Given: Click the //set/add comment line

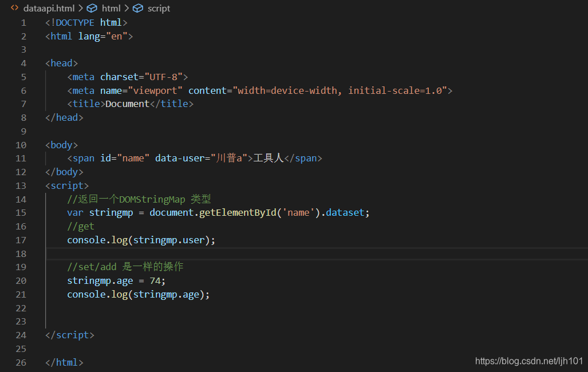Looking at the screenshot, I should [x=125, y=267].
